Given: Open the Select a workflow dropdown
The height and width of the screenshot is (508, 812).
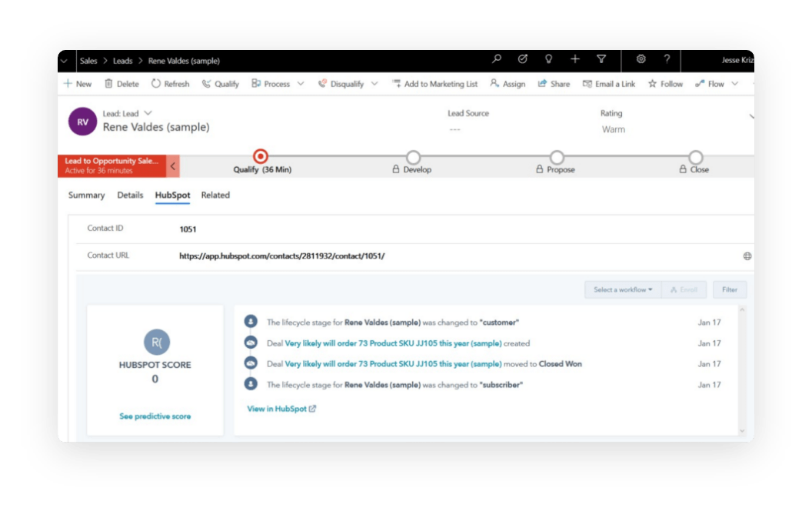Looking at the screenshot, I should 623,289.
